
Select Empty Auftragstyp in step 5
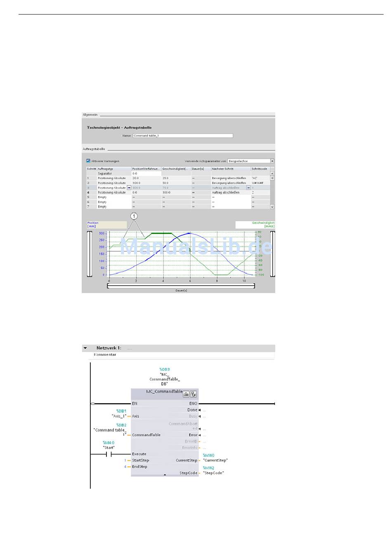click(114, 197)
